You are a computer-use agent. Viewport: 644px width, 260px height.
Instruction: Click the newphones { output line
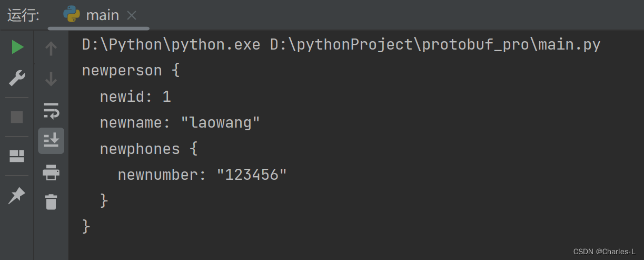point(149,149)
